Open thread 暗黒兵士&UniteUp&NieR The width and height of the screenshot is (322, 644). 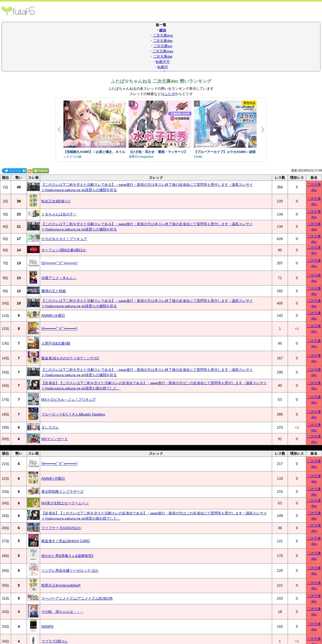(x=61, y=585)
